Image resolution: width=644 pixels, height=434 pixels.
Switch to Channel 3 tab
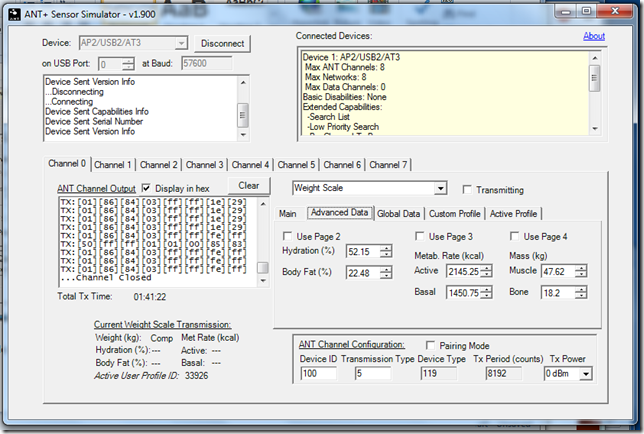coord(205,164)
